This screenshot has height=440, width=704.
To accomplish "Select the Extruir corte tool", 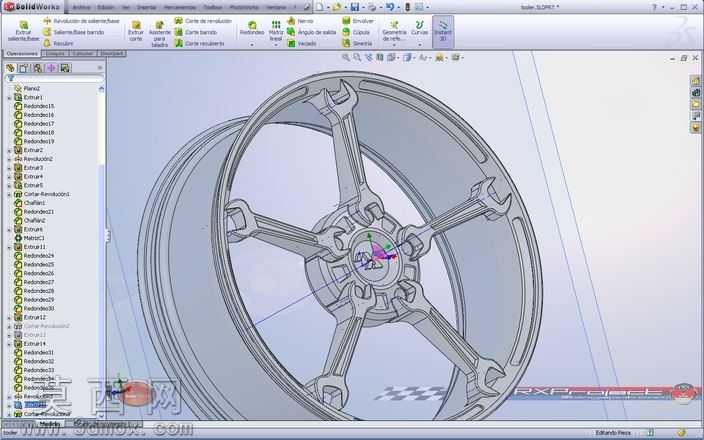I will pos(136,31).
